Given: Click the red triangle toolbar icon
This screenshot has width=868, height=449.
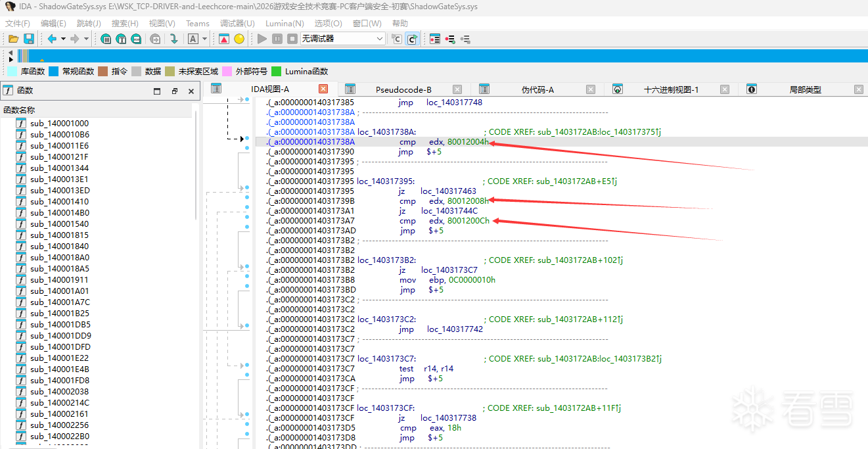Looking at the screenshot, I should pos(224,39).
